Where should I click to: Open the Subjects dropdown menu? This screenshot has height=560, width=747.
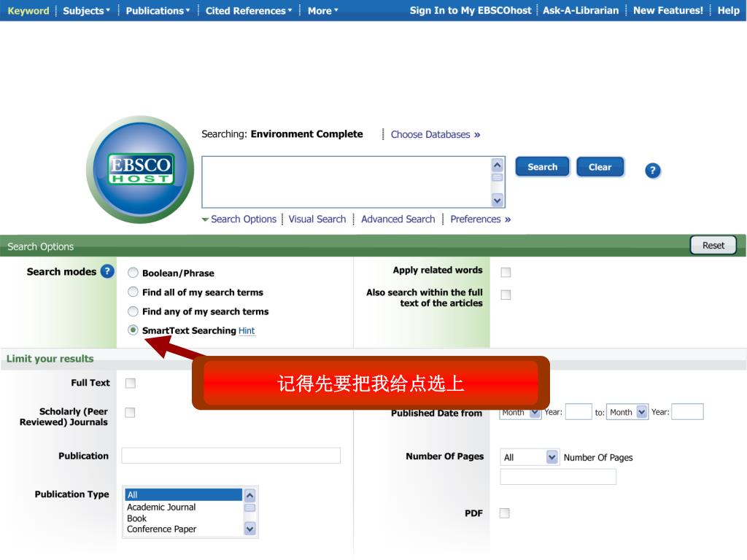pyautogui.click(x=86, y=10)
